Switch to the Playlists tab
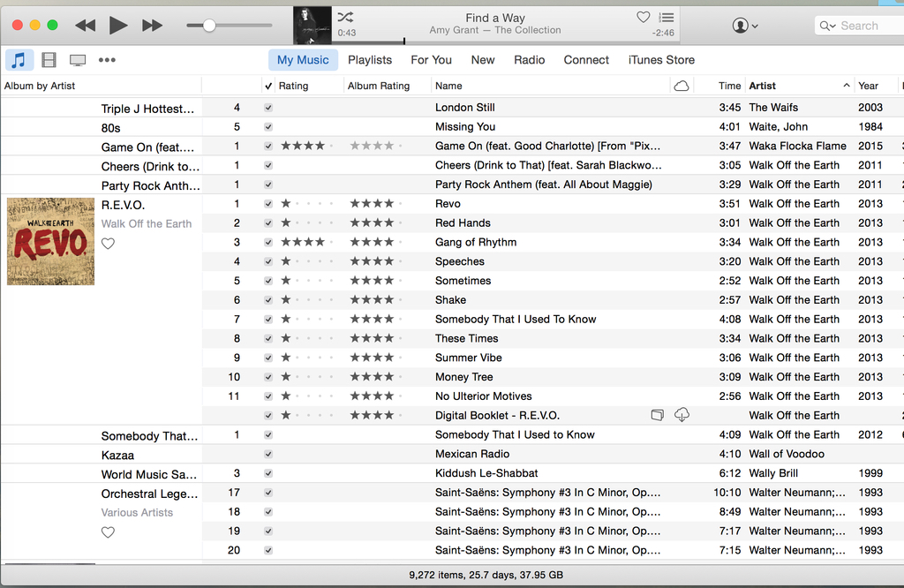The width and height of the screenshot is (904, 588). (x=370, y=60)
